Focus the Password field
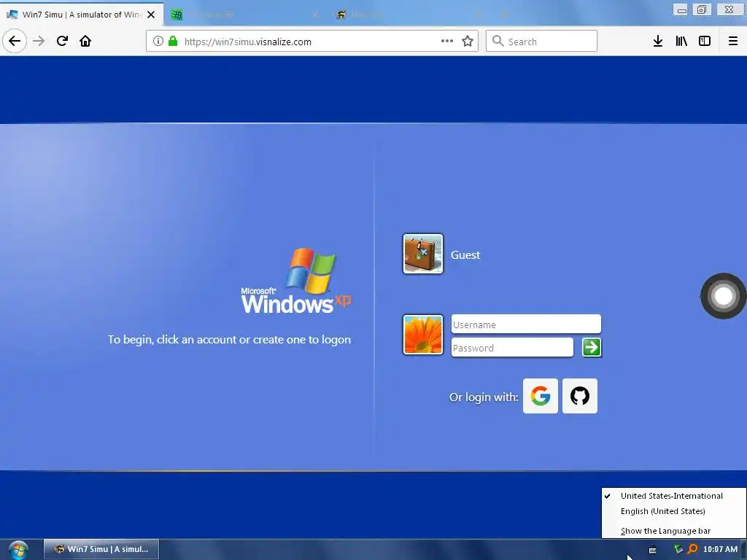This screenshot has width=747, height=560. 512,348
